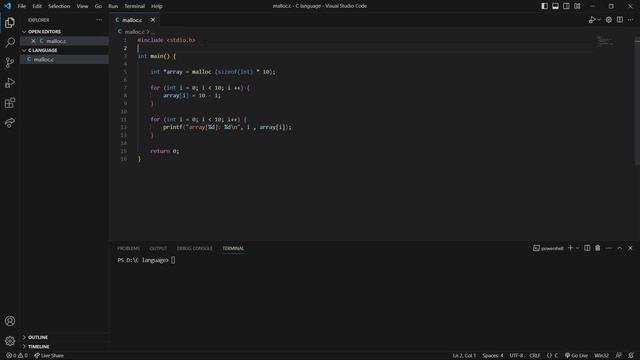Open the Selection menu
640x360 pixels.
coord(59,6)
